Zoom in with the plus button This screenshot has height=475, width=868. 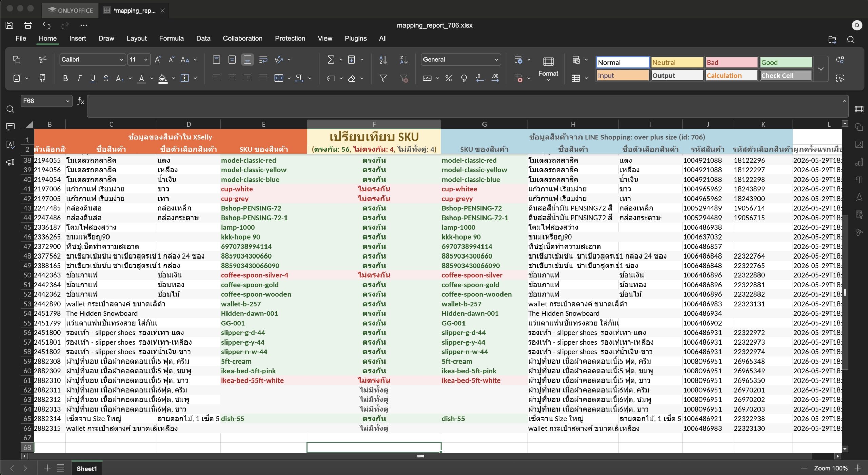tap(858, 468)
